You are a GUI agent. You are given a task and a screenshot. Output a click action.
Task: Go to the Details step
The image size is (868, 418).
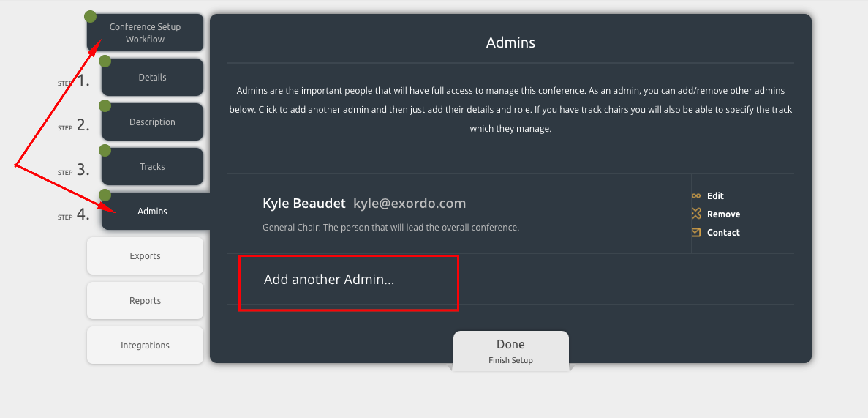(152, 78)
